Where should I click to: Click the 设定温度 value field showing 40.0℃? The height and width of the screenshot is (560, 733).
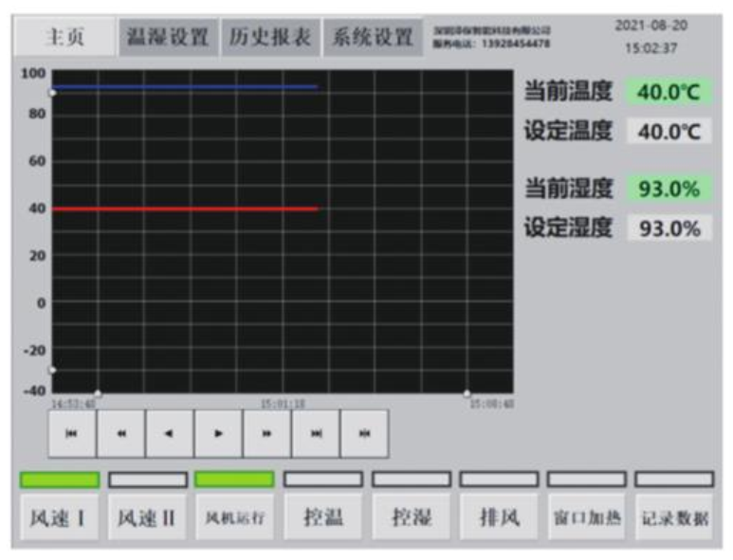(x=669, y=132)
